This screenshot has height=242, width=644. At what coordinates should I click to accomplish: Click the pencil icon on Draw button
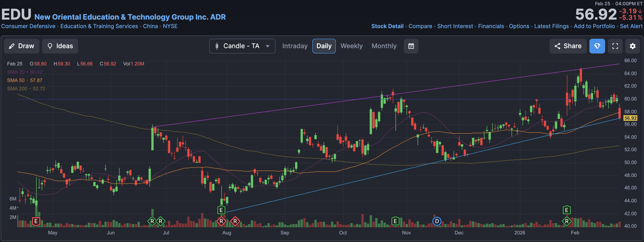pyautogui.click(x=12, y=46)
